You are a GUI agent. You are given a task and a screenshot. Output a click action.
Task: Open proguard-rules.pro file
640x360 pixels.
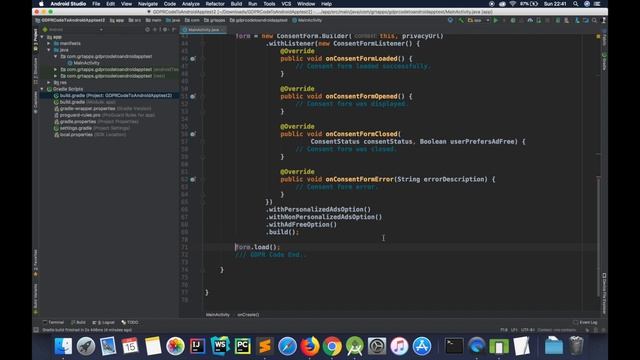pyautogui.click(x=104, y=115)
